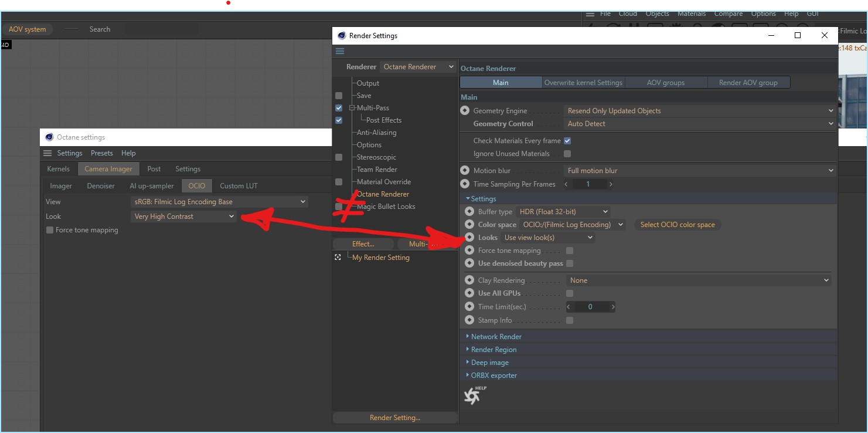Open the Motion blur dropdown
Viewport: 868px width, 433px height.
[x=700, y=171]
